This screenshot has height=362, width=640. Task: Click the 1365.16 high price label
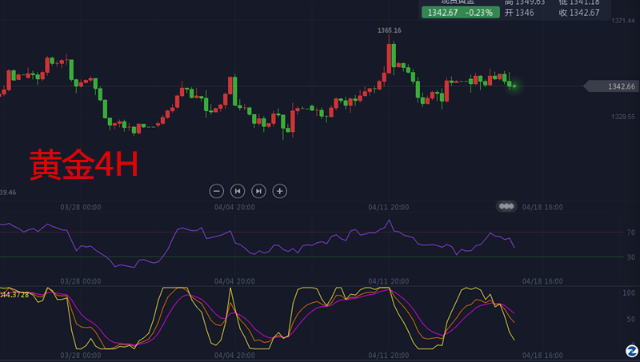pos(389,31)
